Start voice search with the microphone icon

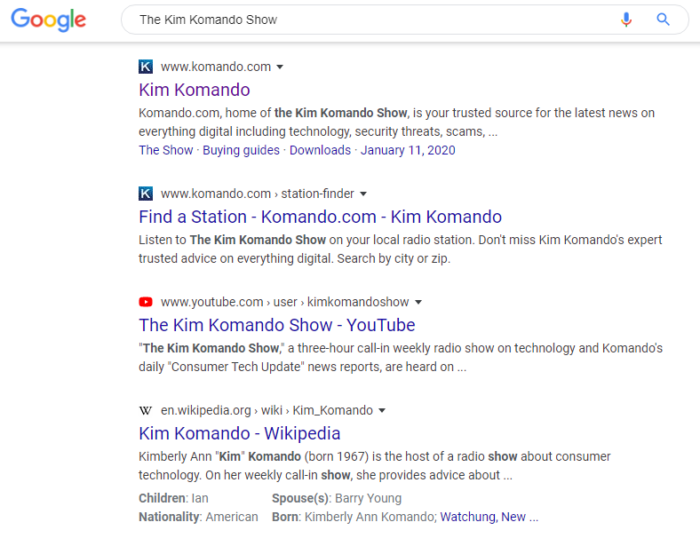(x=626, y=19)
